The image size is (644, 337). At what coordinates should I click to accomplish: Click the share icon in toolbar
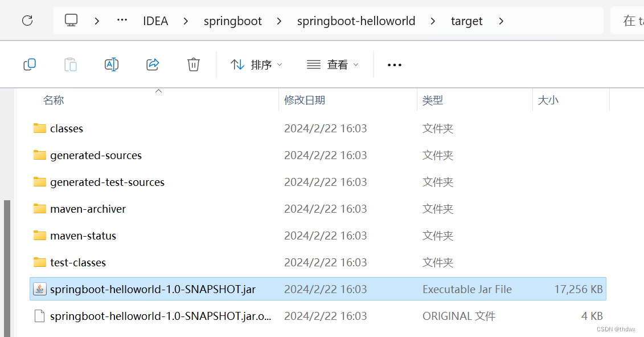153,64
